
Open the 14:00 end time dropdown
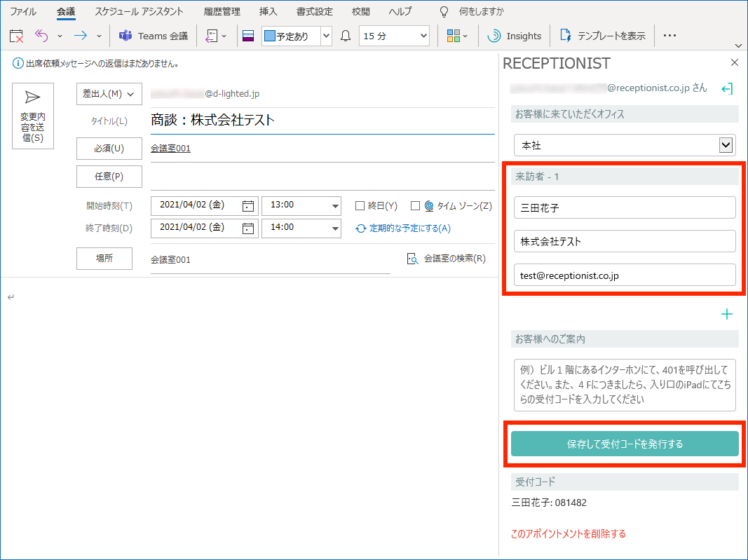tap(335, 228)
